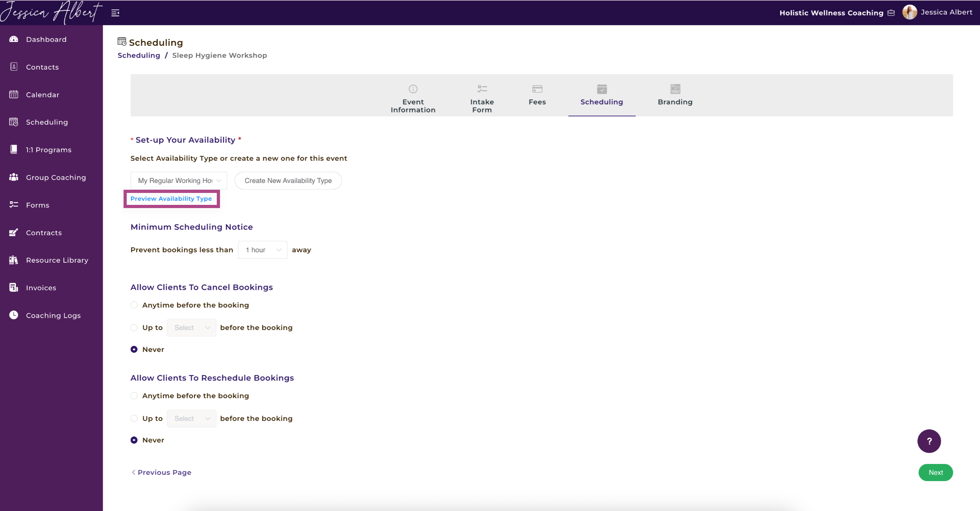Click the green Next button
This screenshot has height=511, width=980.
tap(936, 472)
